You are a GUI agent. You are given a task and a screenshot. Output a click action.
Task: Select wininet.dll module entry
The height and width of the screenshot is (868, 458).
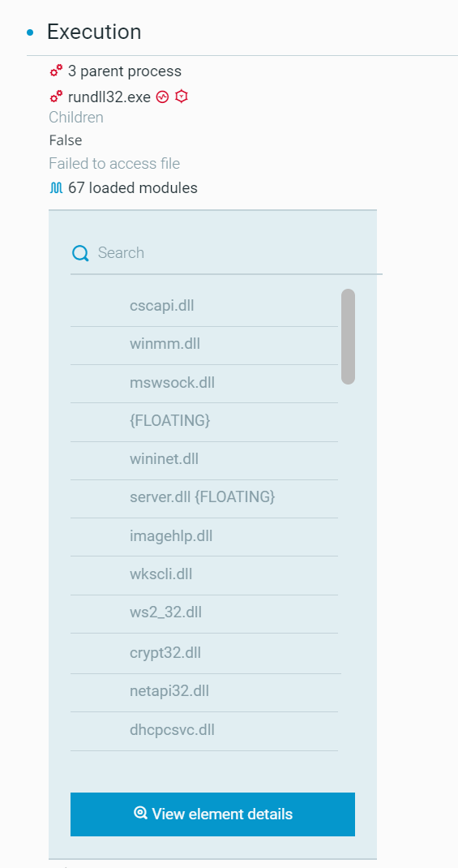pyautogui.click(x=204, y=460)
